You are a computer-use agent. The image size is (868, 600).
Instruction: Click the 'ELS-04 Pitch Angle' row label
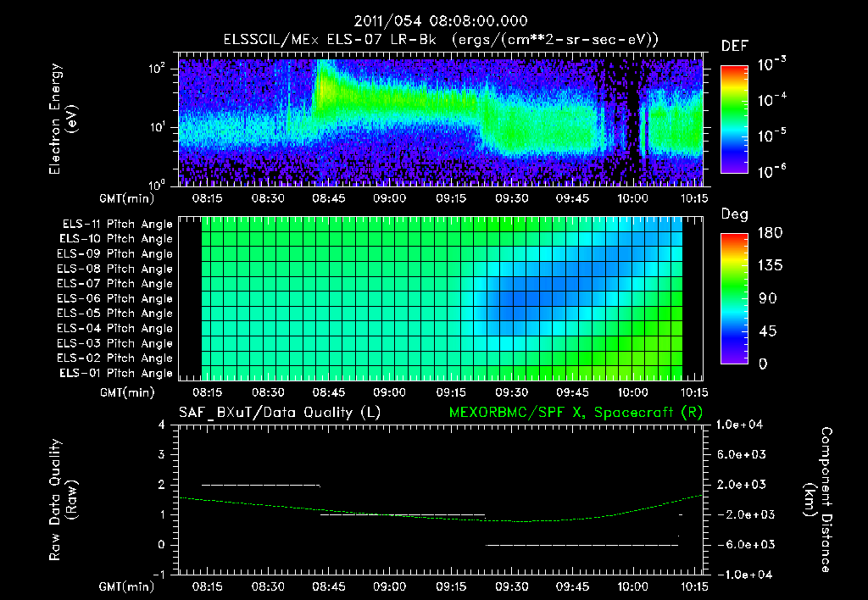(x=114, y=328)
